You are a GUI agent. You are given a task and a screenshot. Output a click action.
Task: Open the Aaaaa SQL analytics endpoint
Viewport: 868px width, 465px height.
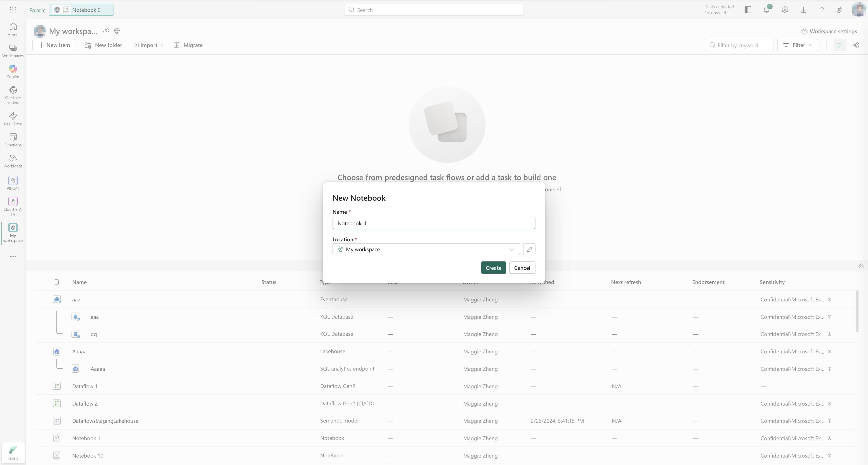tap(98, 369)
